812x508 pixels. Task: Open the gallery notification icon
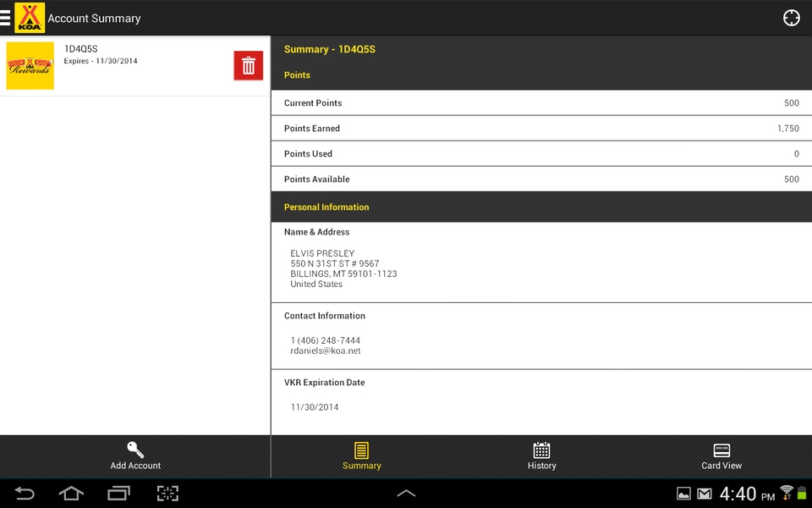683,494
